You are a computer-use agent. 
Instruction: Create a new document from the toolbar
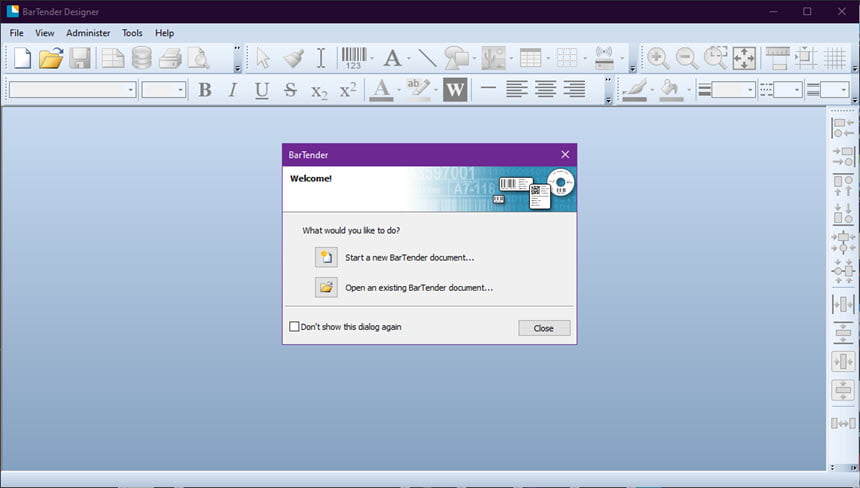tap(22, 58)
